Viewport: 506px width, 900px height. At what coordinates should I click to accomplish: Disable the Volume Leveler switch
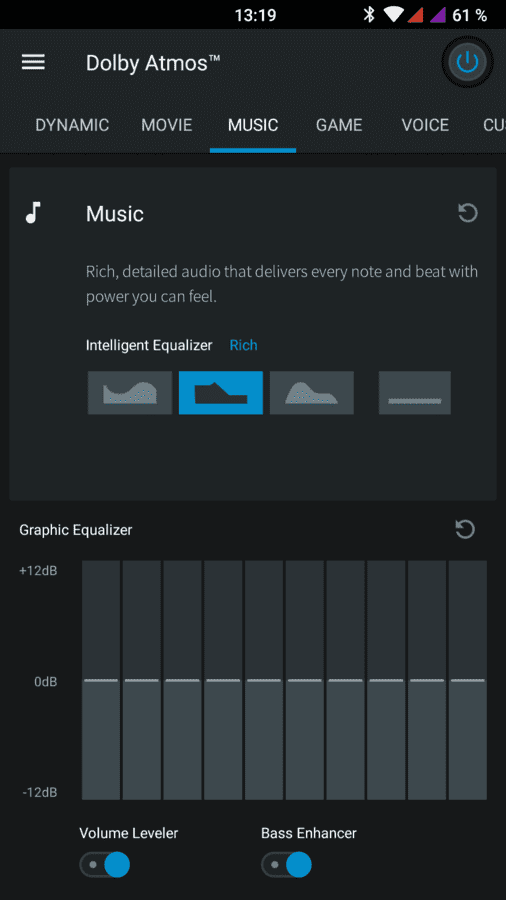[104, 864]
